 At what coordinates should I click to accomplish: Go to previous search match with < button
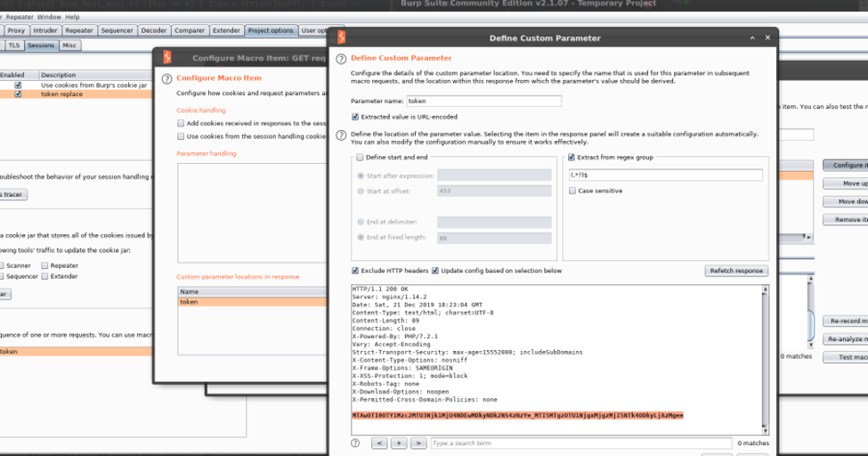click(379, 443)
